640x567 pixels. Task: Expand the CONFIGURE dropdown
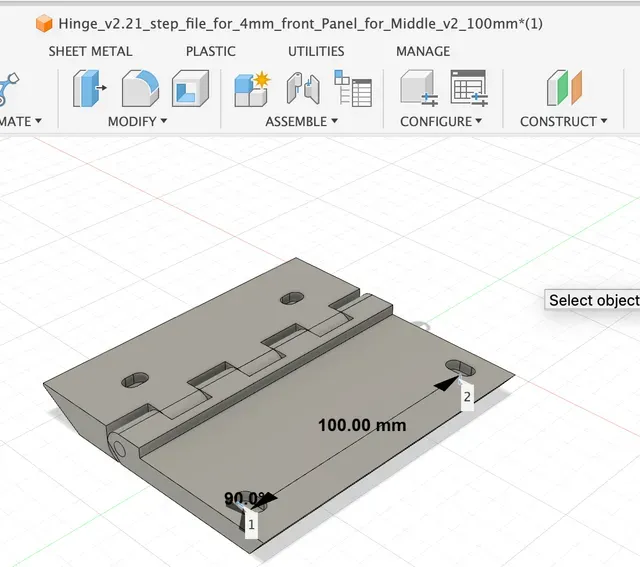click(441, 121)
